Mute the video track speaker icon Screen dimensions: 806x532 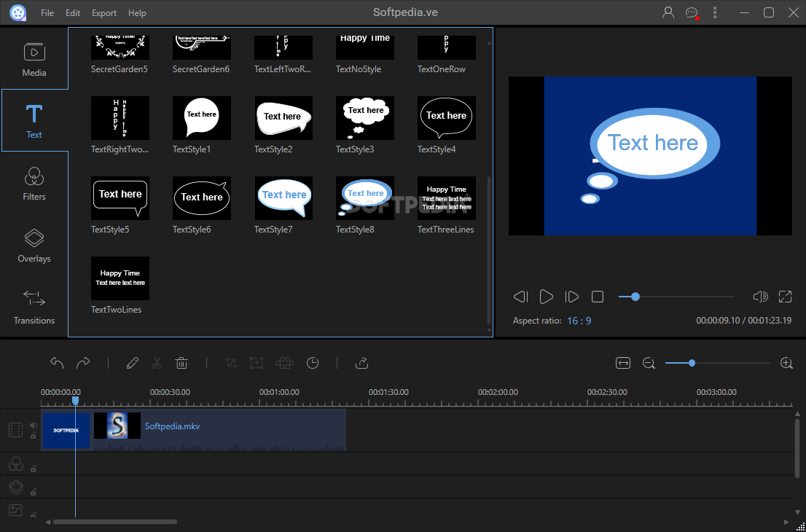coord(33,426)
